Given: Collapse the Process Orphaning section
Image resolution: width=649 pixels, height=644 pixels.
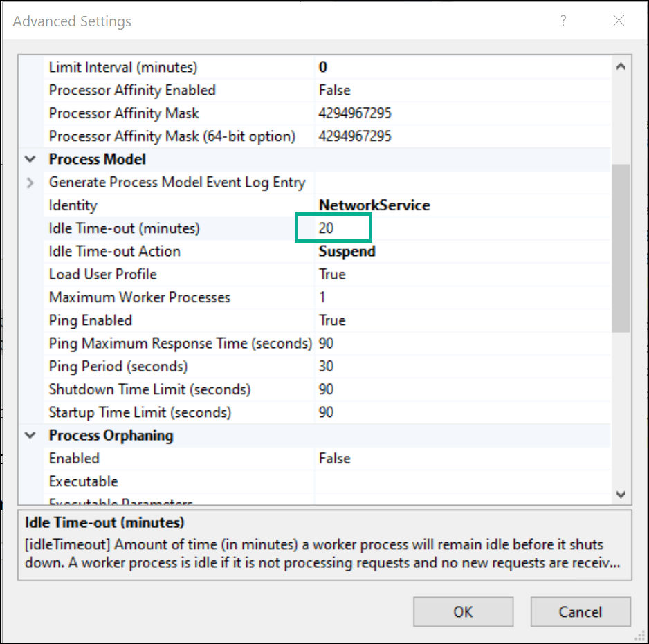Looking at the screenshot, I should click(29, 435).
